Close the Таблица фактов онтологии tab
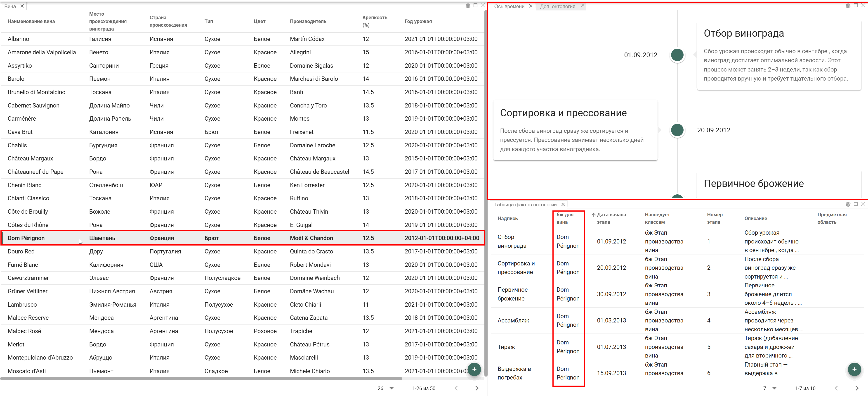 click(x=563, y=204)
